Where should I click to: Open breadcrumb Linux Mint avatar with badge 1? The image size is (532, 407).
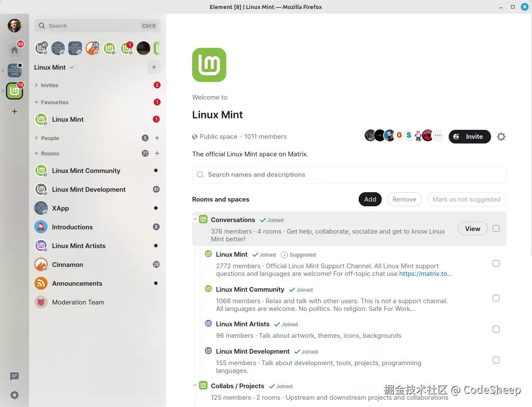126,48
